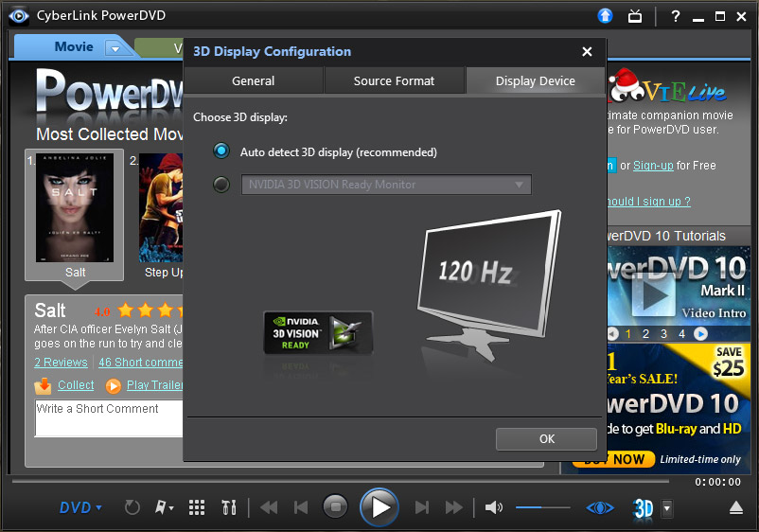Open the 2 Reviews link
759x532 pixels.
click(61, 363)
